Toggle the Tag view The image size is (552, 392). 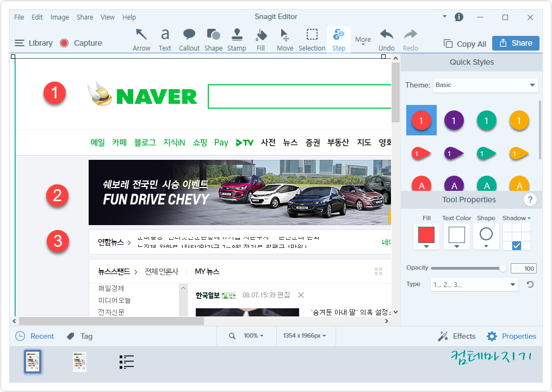pos(79,337)
